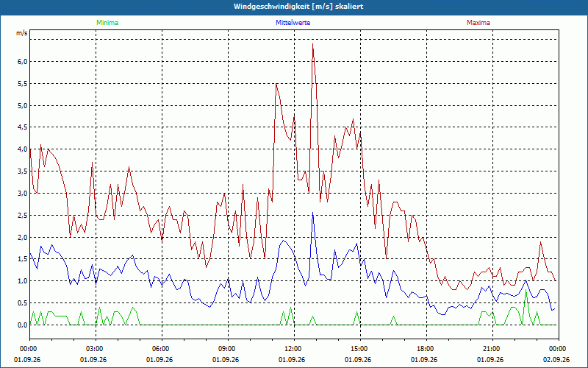Click the 3,5 y-axis value

pyautogui.click(x=23, y=171)
